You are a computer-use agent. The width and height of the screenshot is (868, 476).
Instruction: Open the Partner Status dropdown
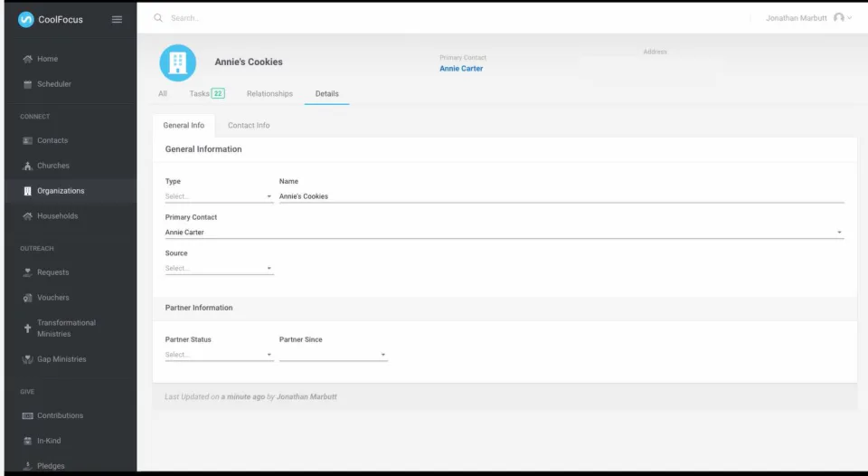pos(219,355)
